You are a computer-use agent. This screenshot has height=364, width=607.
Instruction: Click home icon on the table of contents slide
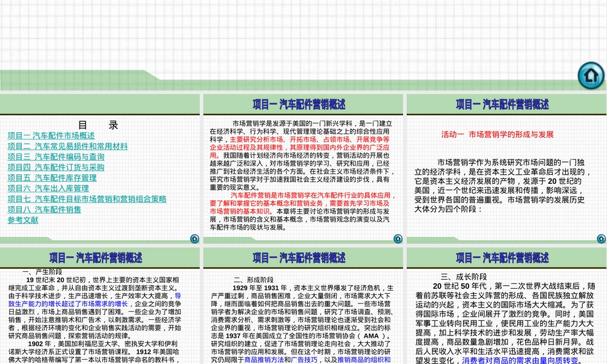[x=195, y=238]
